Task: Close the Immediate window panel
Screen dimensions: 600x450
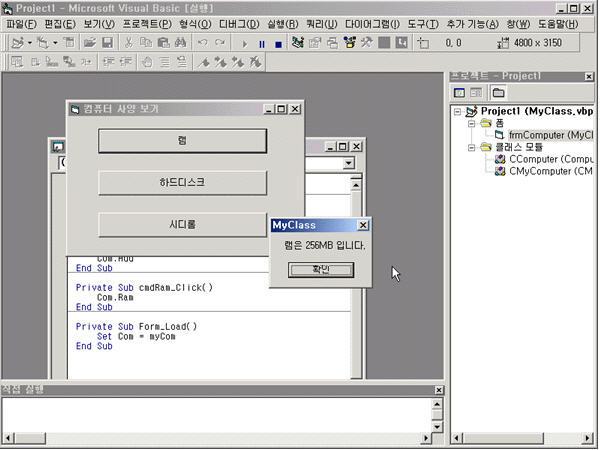Action: pos(439,390)
